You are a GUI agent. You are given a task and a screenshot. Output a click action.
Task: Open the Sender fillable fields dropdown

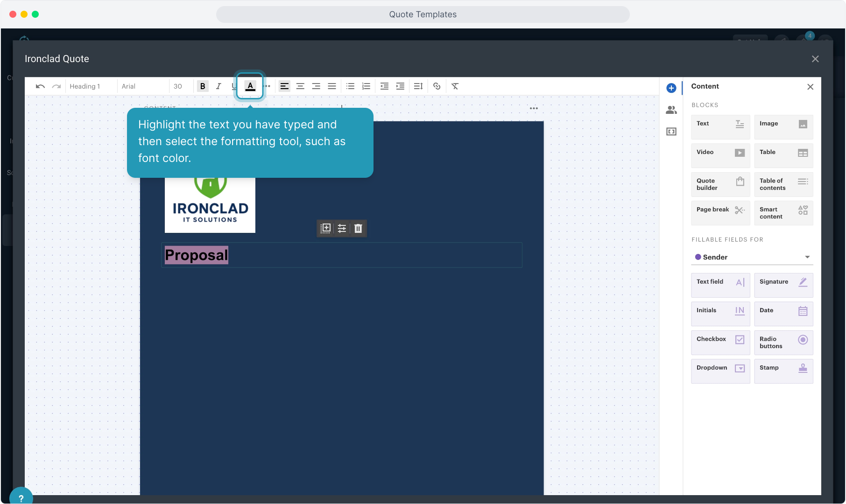[752, 257]
